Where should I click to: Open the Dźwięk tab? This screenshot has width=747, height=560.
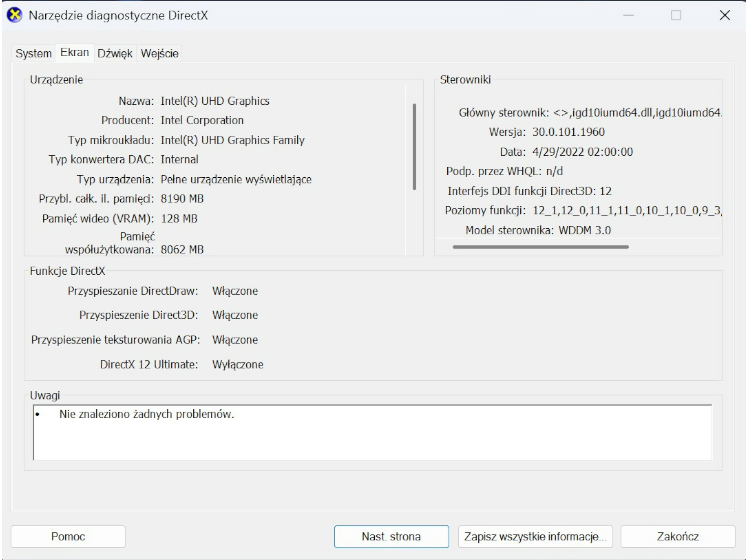[x=115, y=53]
